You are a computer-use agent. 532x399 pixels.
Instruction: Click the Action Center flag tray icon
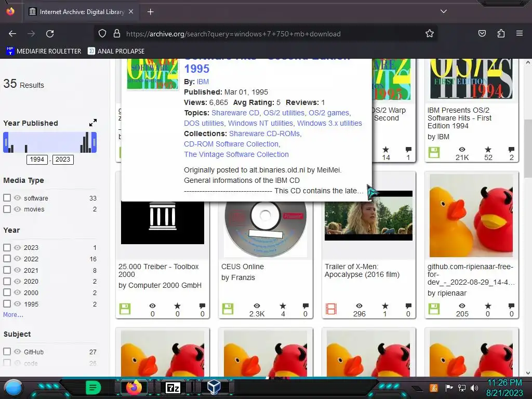coord(449,388)
